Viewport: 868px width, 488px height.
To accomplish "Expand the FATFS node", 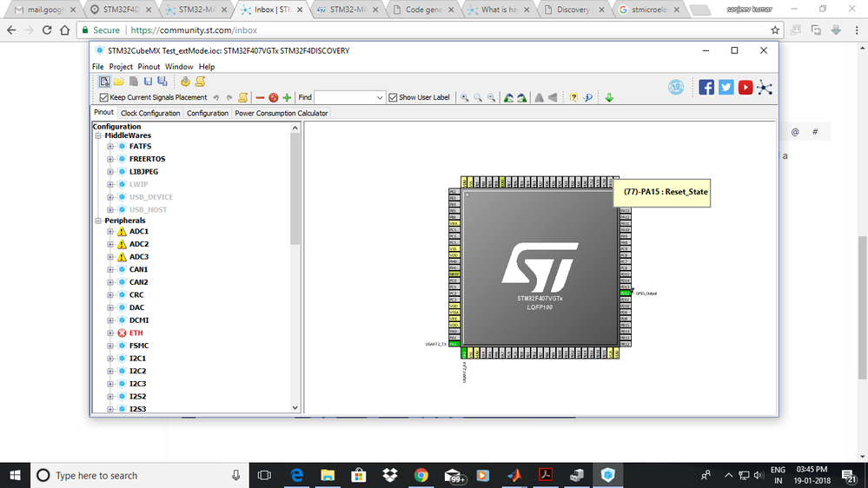I will [x=110, y=147].
